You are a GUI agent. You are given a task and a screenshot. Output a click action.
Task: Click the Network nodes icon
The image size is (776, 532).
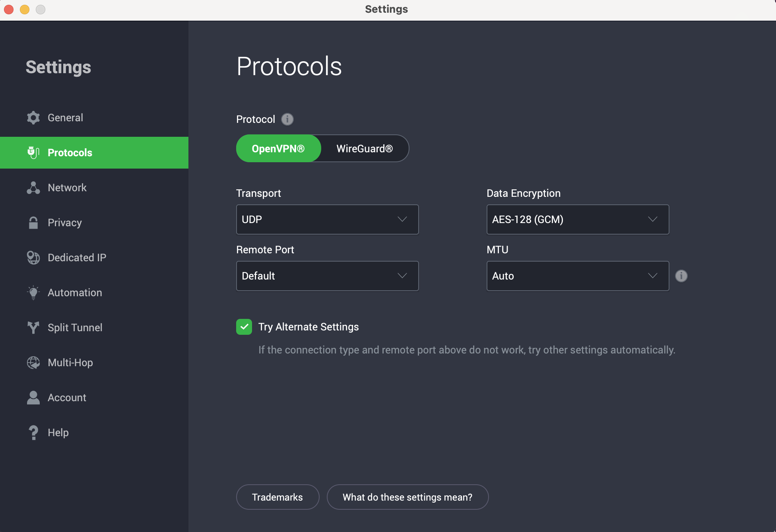[x=33, y=187]
